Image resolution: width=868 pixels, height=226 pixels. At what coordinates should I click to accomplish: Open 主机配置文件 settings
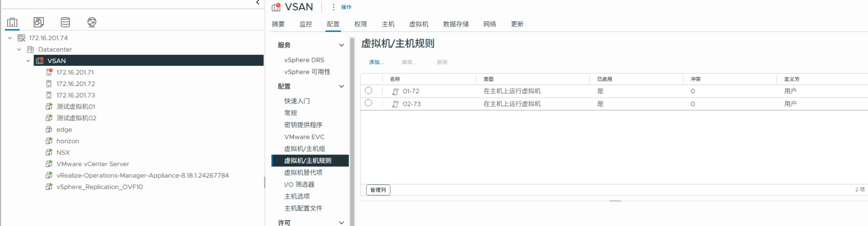[303, 208]
